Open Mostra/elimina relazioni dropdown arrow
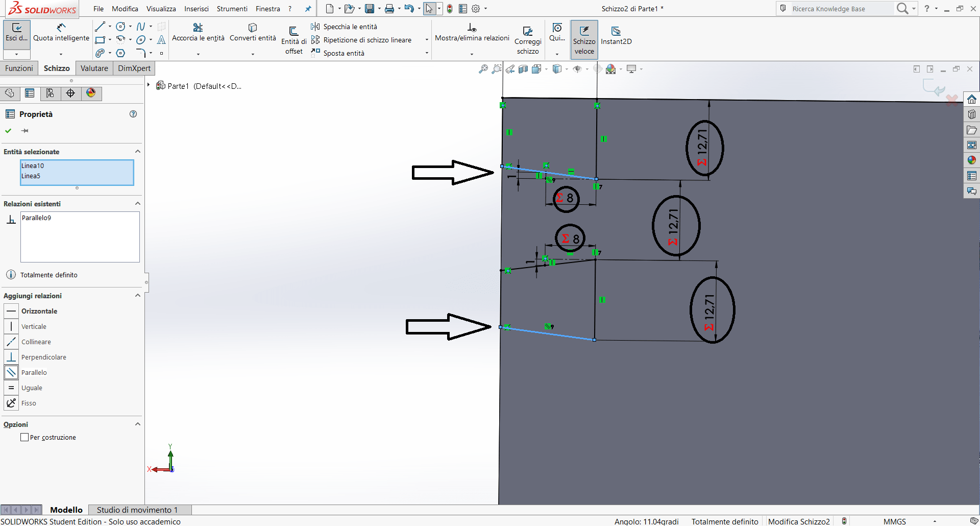980x526 pixels. point(472,54)
